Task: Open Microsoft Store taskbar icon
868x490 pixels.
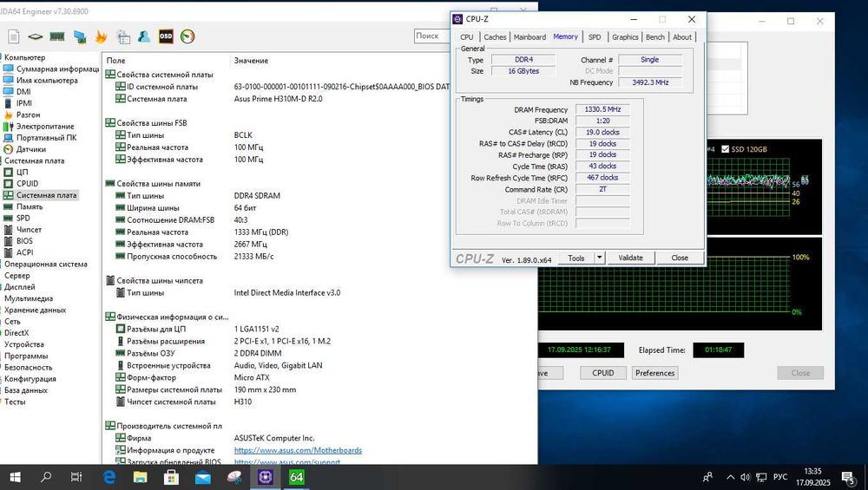Action: tap(172, 477)
